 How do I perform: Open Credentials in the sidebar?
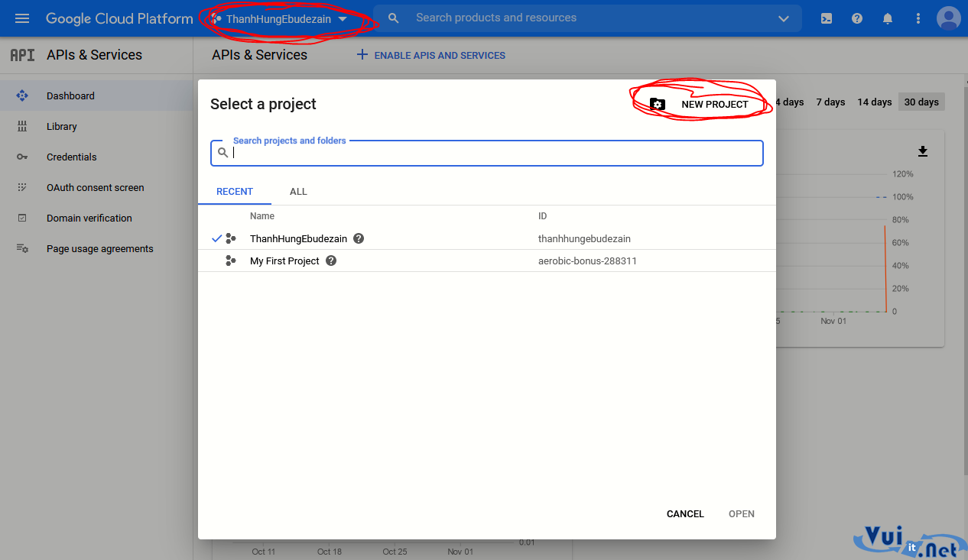coord(96,157)
